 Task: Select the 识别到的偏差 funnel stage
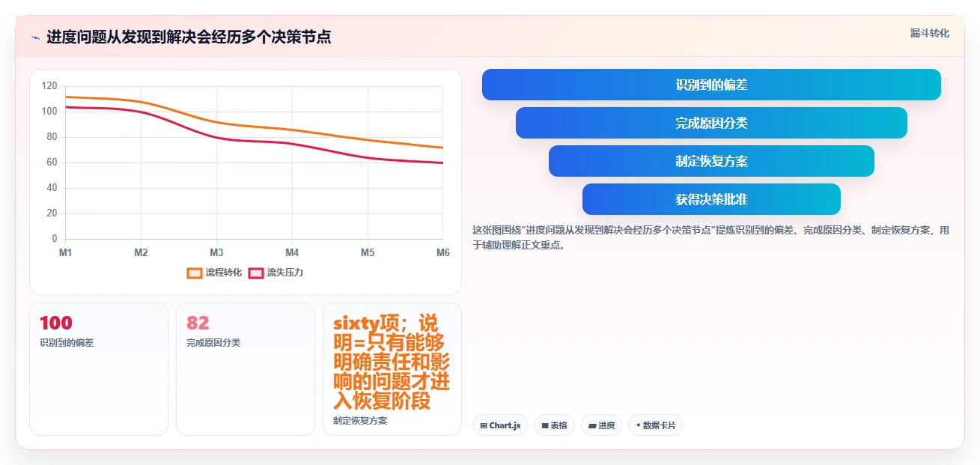711,85
